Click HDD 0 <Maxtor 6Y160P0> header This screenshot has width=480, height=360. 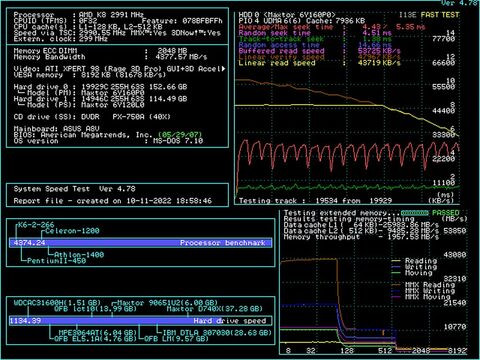point(287,15)
